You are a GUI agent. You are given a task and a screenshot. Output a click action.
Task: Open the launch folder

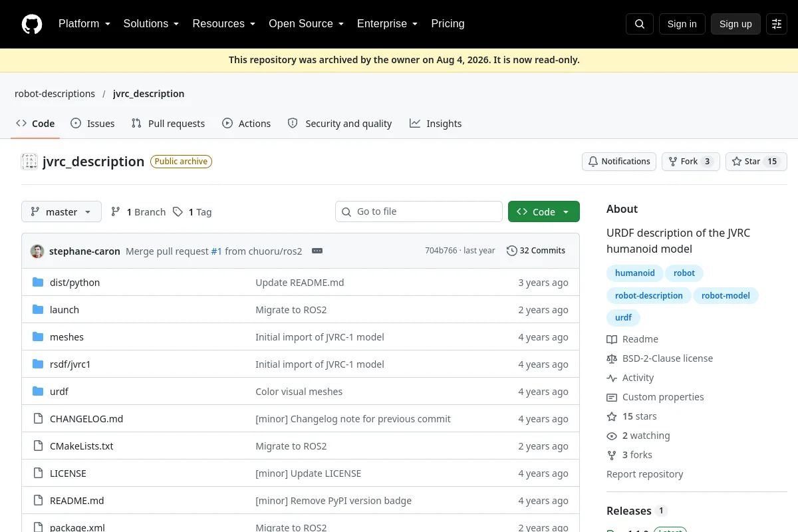[x=65, y=310]
